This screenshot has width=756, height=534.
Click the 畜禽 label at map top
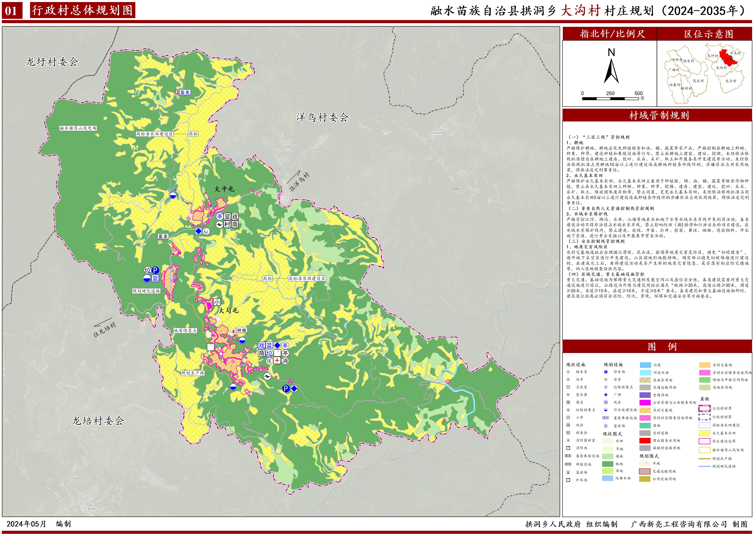(x=185, y=92)
